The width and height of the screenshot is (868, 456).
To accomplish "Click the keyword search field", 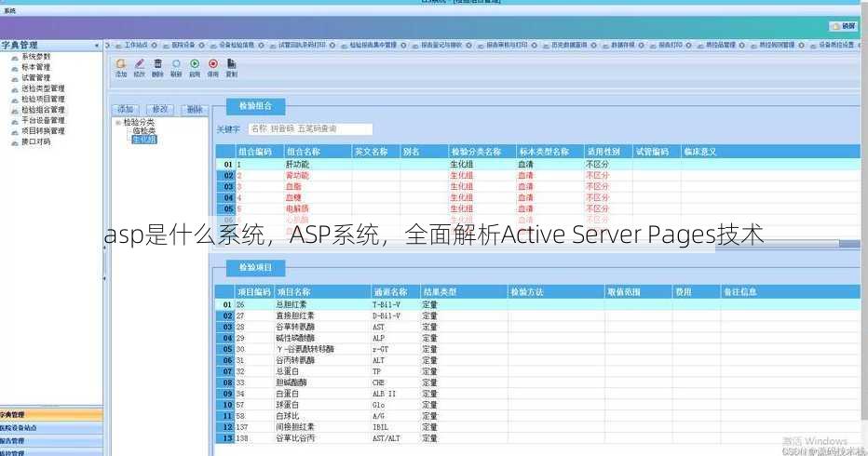I will pos(310,129).
